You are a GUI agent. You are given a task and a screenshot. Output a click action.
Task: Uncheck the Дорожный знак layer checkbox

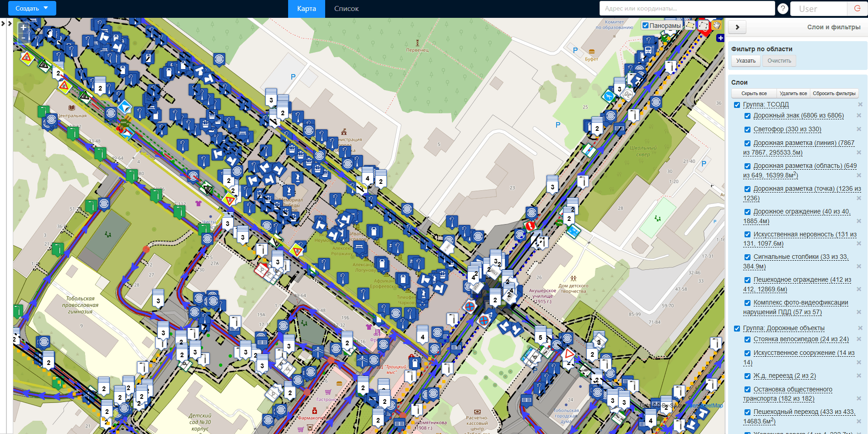[747, 116]
